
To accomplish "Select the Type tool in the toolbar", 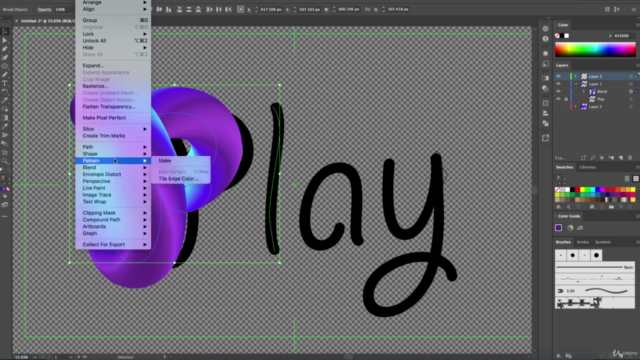I will (x=5, y=83).
